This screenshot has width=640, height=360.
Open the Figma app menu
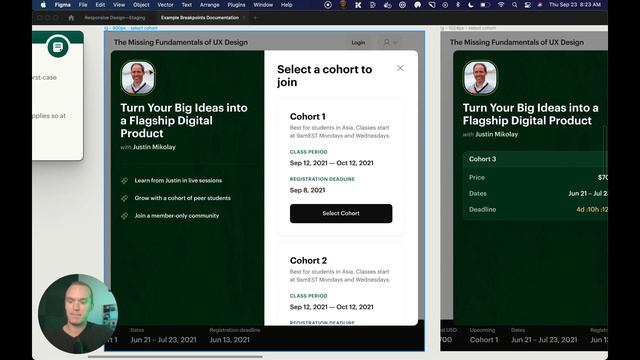(62, 5)
